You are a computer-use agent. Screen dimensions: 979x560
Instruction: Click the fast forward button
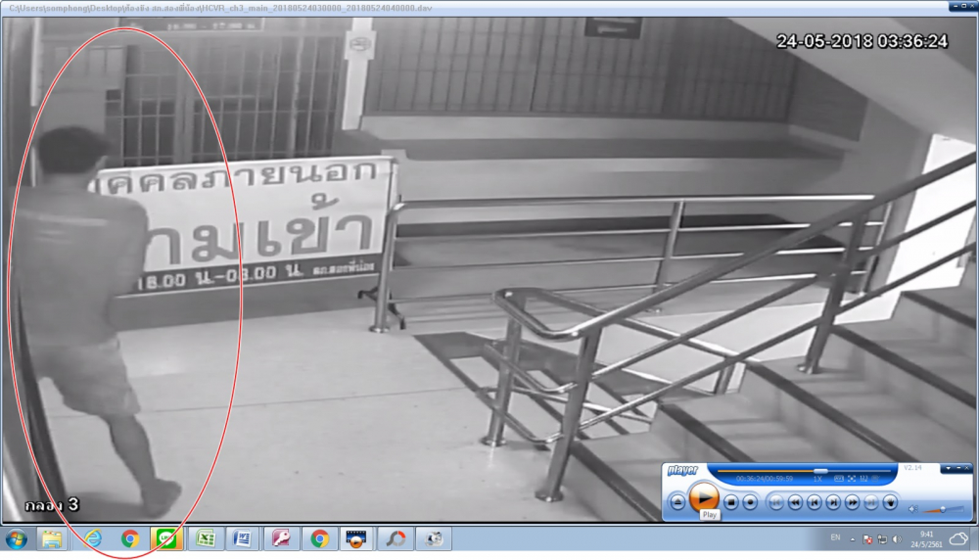852,502
